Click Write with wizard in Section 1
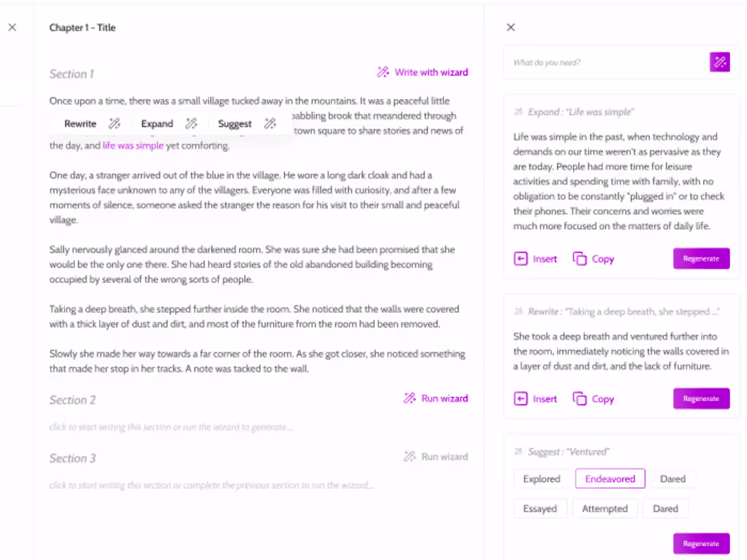 coord(422,72)
